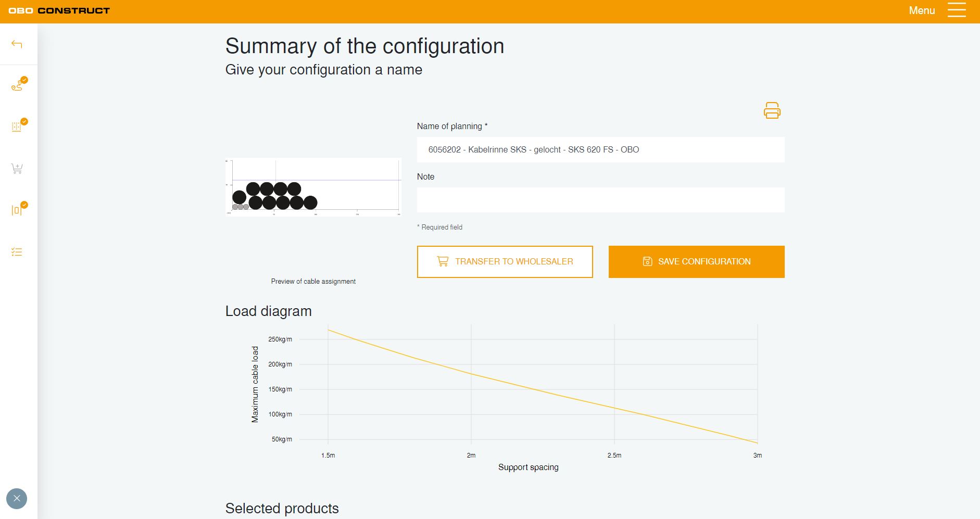
Task: Close the round X button bottom-left
Action: [x=17, y=499]
